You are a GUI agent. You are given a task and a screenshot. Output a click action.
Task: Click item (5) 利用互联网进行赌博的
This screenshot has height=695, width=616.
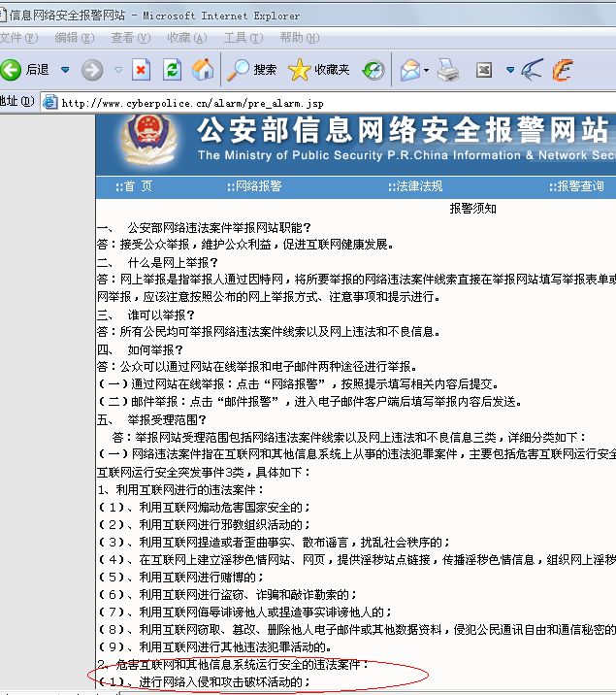pyautogui.click(x=180, y=578)
